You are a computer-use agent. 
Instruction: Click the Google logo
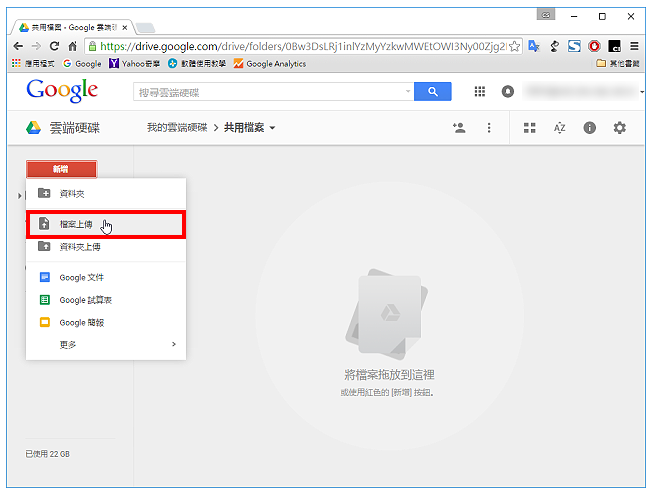pyautogui.click(x=62, y=91)
